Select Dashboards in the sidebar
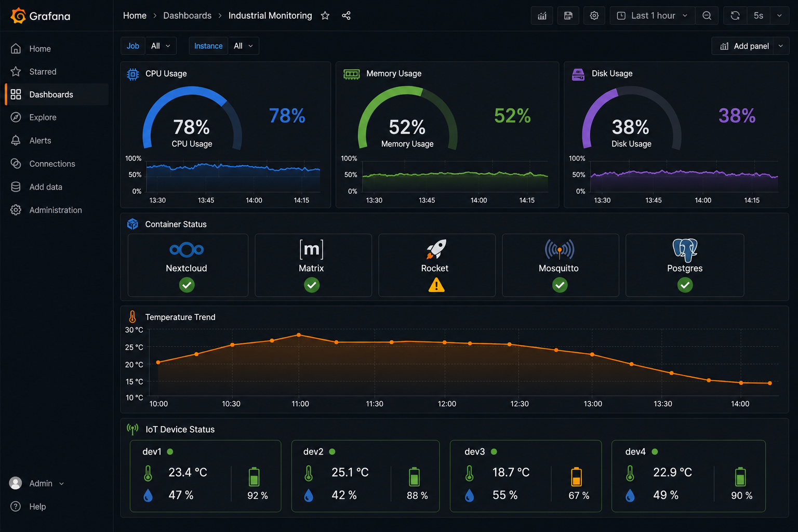Image resolution: width=798 pixels, height=532 pixels. [57, 95]
